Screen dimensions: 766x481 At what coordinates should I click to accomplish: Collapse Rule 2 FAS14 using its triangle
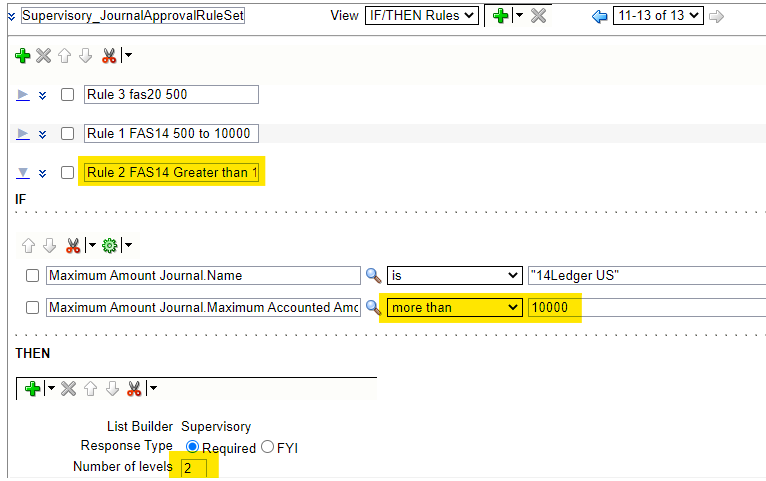click(x=23, y=173)
